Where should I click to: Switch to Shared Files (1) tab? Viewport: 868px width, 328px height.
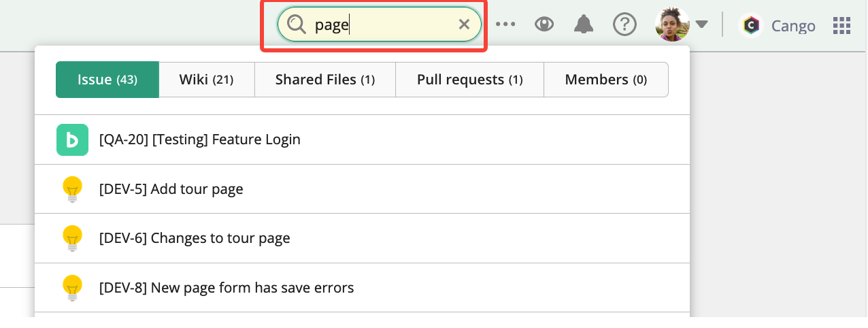click(325, 80)
